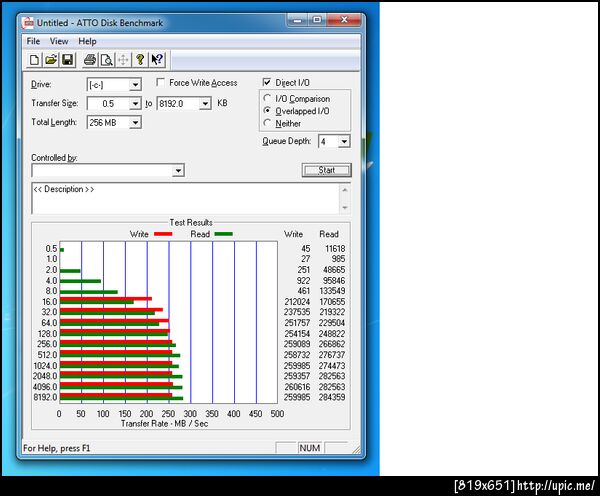Click the 8192.0 row label in chart
This screenshot has height=496, width=600.
45,397
